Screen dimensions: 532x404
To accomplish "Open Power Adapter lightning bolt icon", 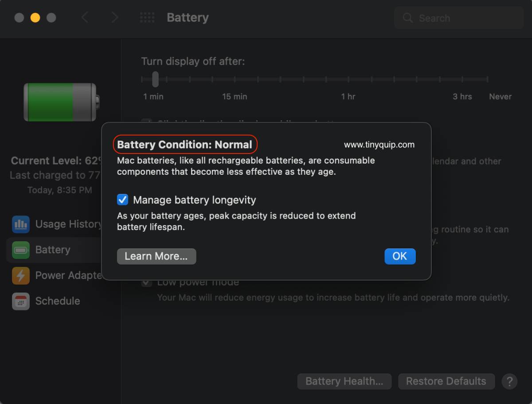I will point(21,275).
